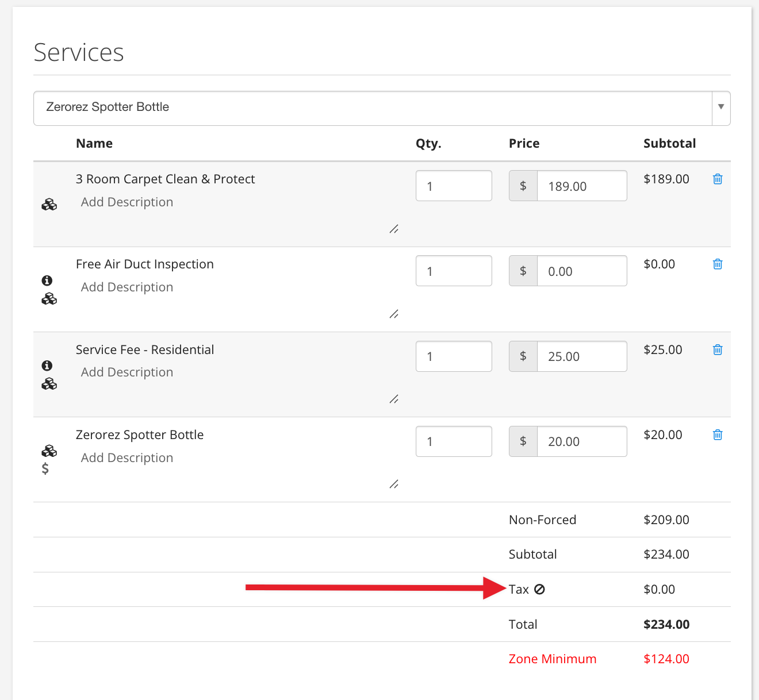Click quantity field for Free Air Duct Inspection
This screenshot has width=759, height=700.
[x=454, y=271]
